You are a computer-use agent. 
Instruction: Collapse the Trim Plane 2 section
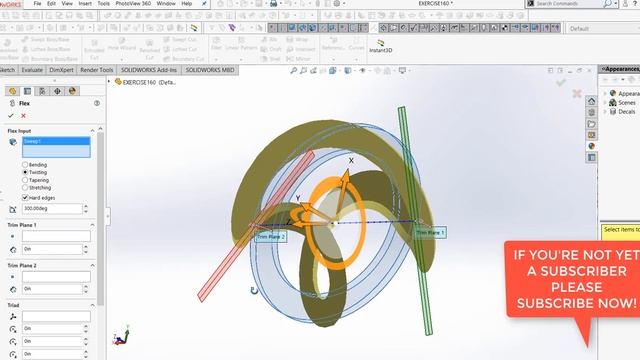[92, 265]
